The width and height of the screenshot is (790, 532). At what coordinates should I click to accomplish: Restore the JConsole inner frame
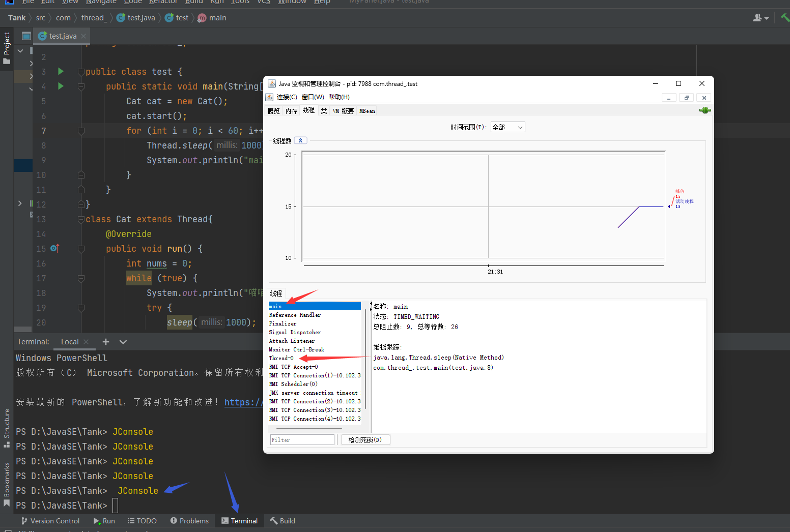pyautogui.click(x=686, y=98)
